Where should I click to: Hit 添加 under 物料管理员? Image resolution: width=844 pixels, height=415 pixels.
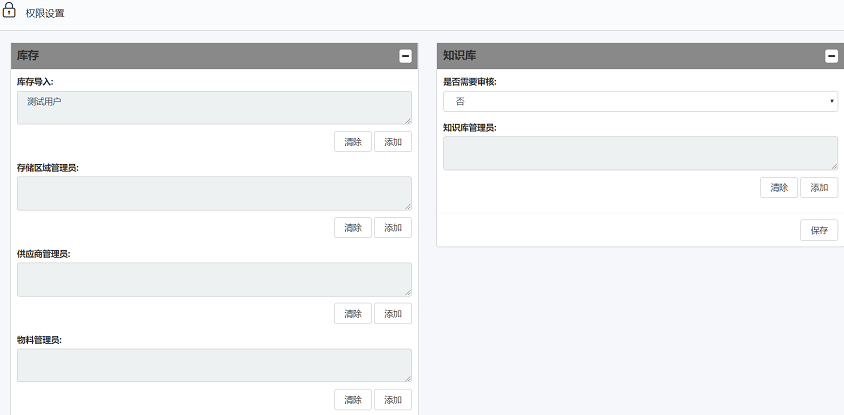click(392, 400)
